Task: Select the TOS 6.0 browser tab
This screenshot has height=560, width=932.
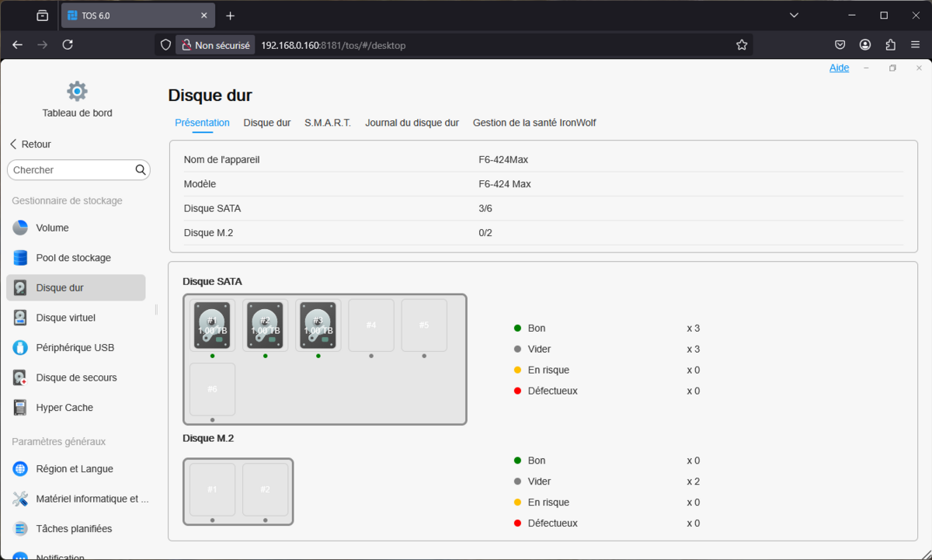Action: [x=138, y=16]
